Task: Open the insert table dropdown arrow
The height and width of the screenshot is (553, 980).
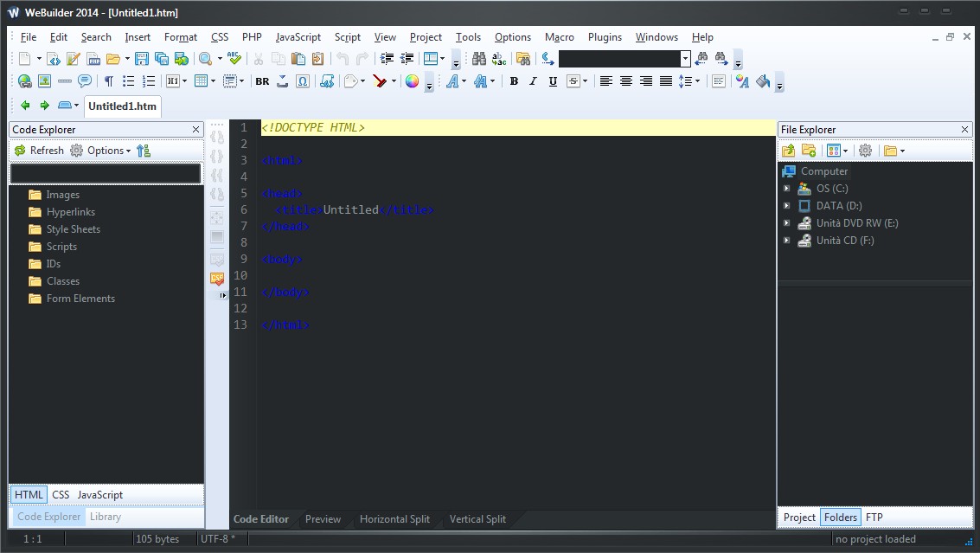Action: (213, 81)
